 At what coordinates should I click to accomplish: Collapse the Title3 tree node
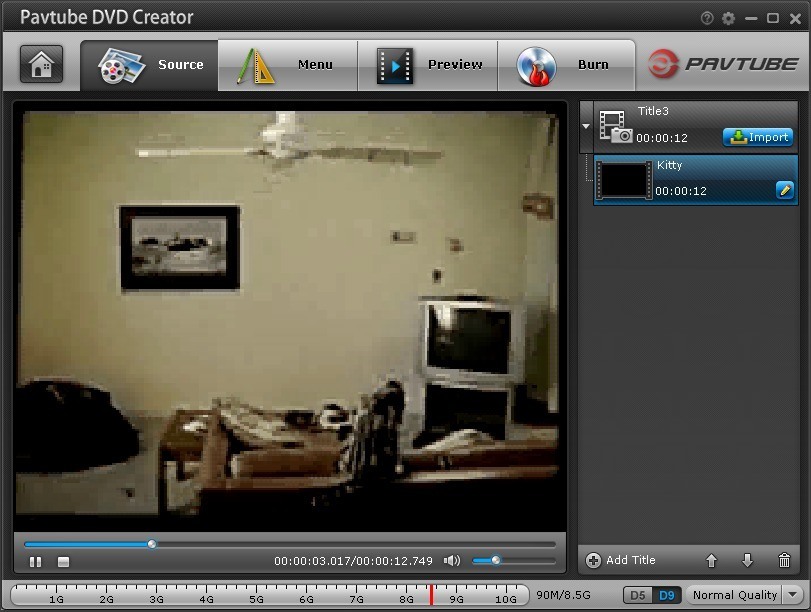(x=586, y=127)
